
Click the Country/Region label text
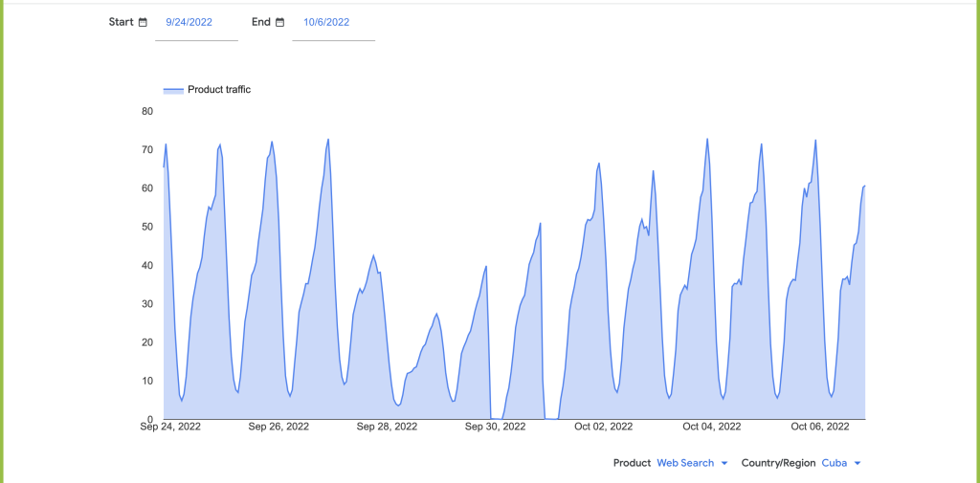pyautogui.click(x=778, y=463)
